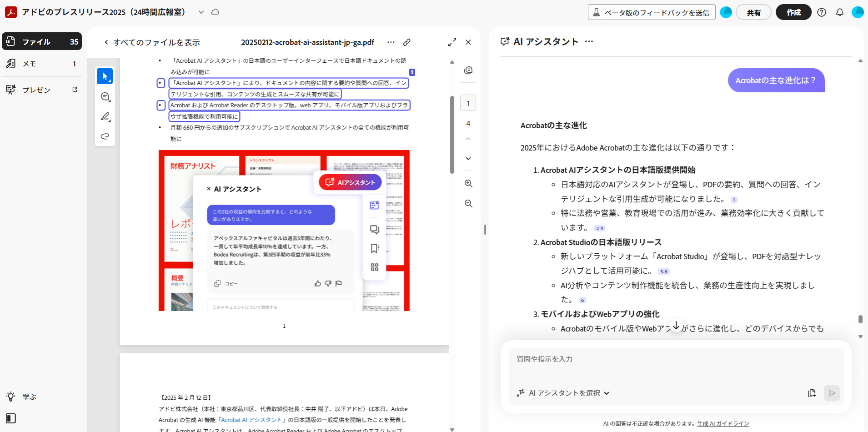Pick the freehand draw loop tool
Viewport: 868px width, 432px height.
tap(105, 136)
